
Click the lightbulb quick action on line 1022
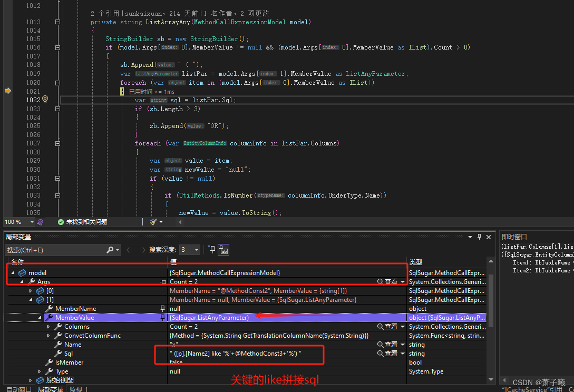click(x=45, y=100)
